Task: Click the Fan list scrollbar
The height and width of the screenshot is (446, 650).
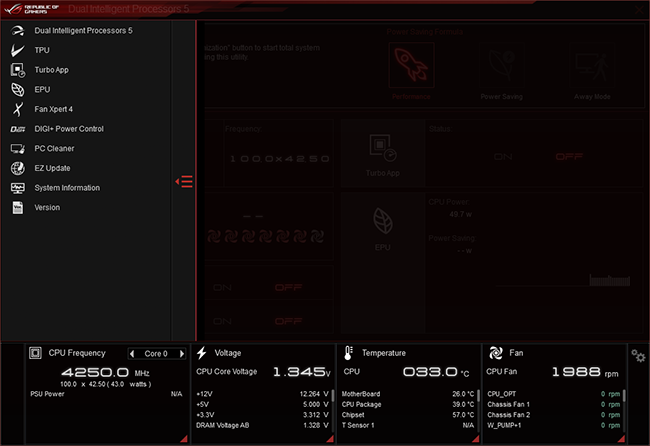Action: point(624,395)
